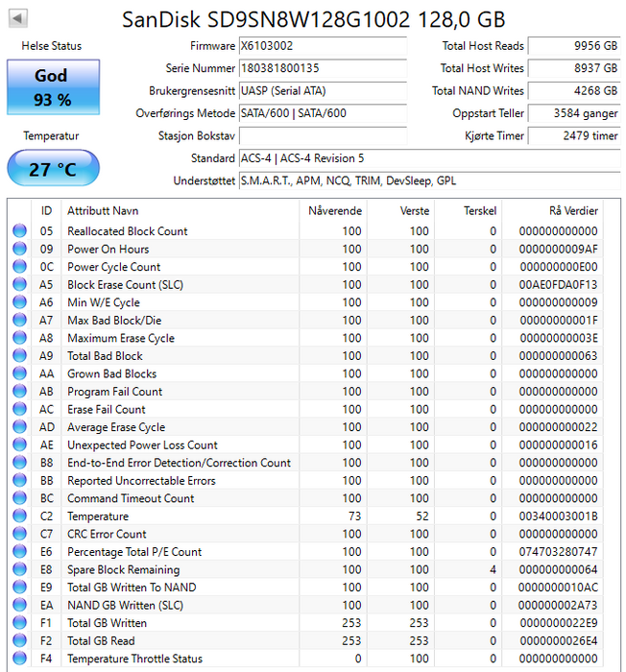The image size is (626, 672).
Task: Click status orb of F1 Total GB Written row
Action: (x=19, y=623)
